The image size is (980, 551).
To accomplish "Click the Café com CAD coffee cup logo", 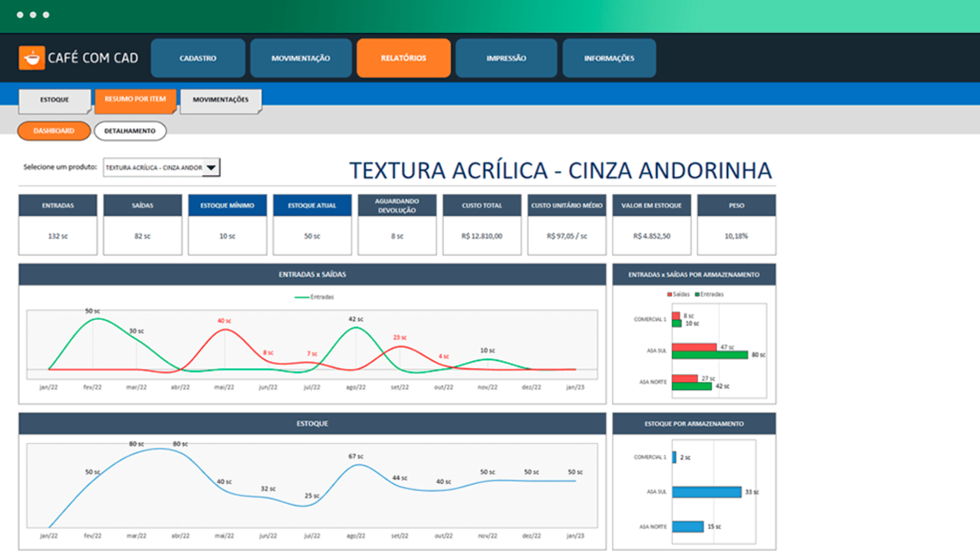I will 32,58.
